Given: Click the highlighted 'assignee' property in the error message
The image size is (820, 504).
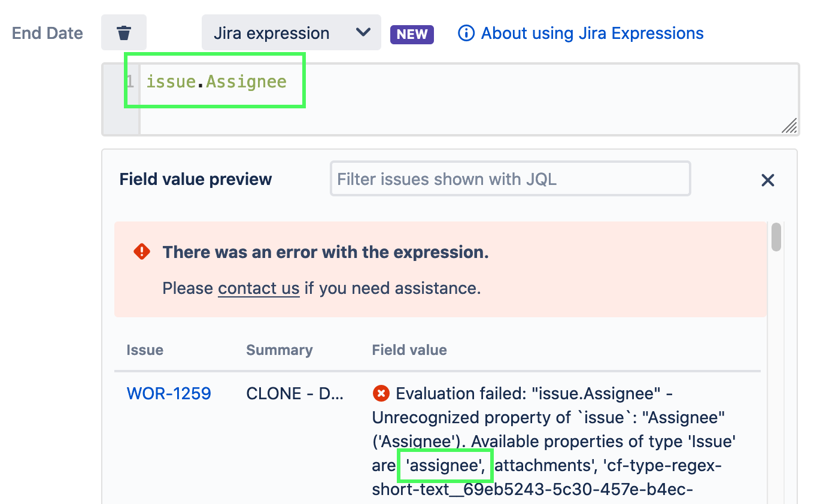Looking at the screenshot, I should 445,465.
